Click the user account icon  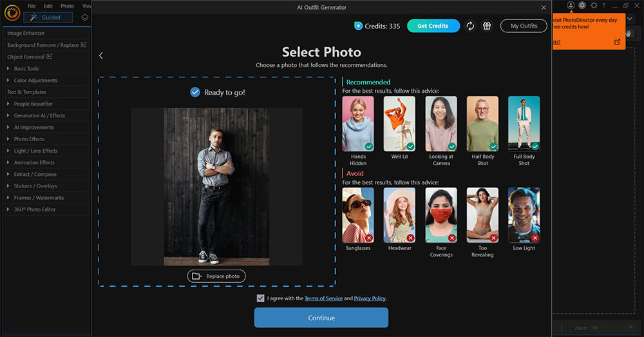(571, 5)
